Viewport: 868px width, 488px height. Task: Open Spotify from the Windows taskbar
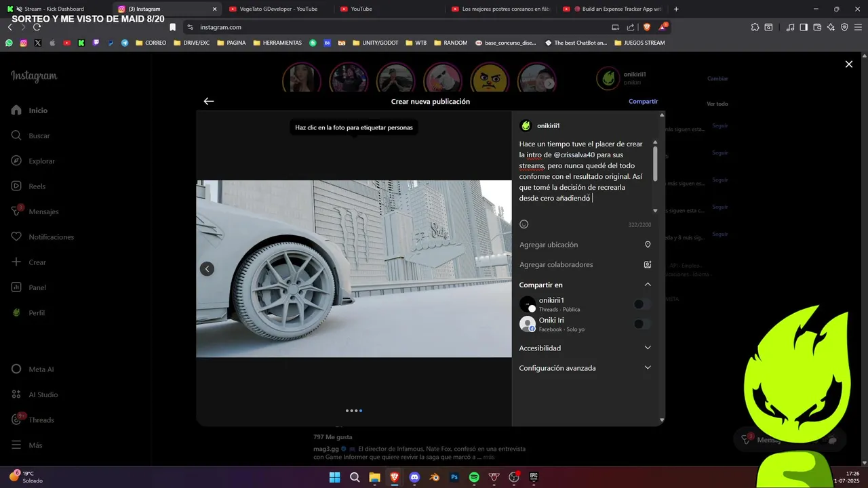tap(474, 477)
